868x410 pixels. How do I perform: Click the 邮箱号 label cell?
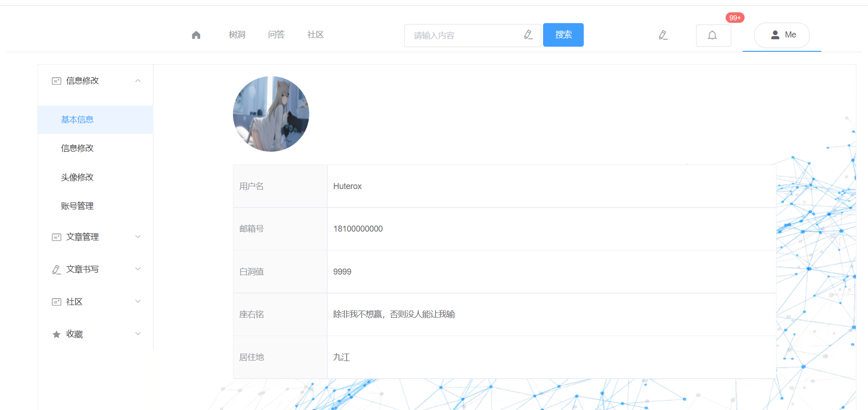(x=280, y=229)
